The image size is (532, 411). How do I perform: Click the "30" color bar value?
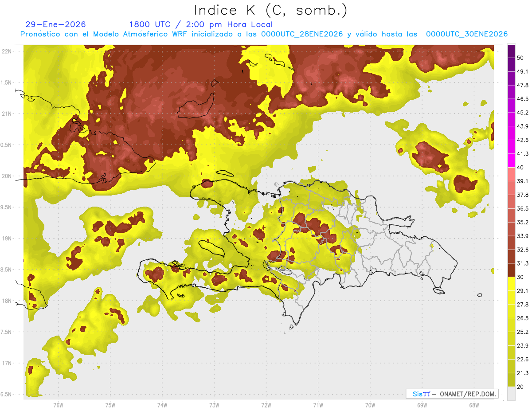(520, 277)
